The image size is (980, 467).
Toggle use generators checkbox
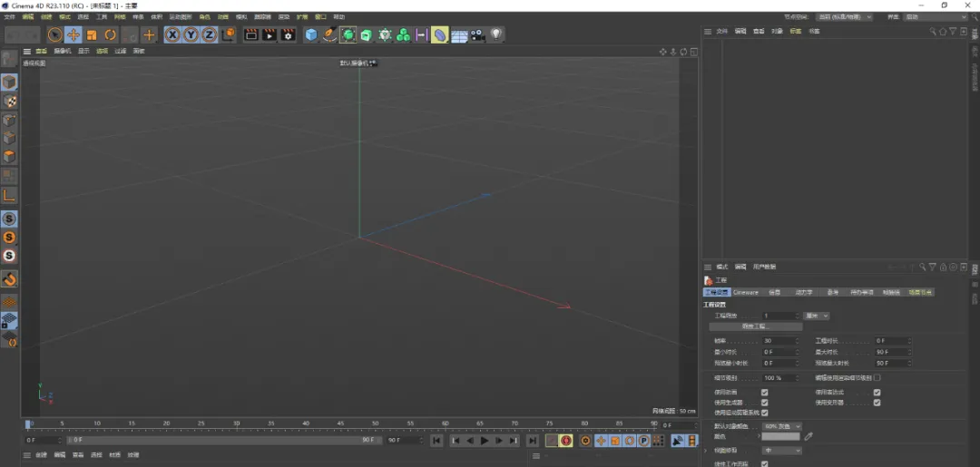point(764,403)
